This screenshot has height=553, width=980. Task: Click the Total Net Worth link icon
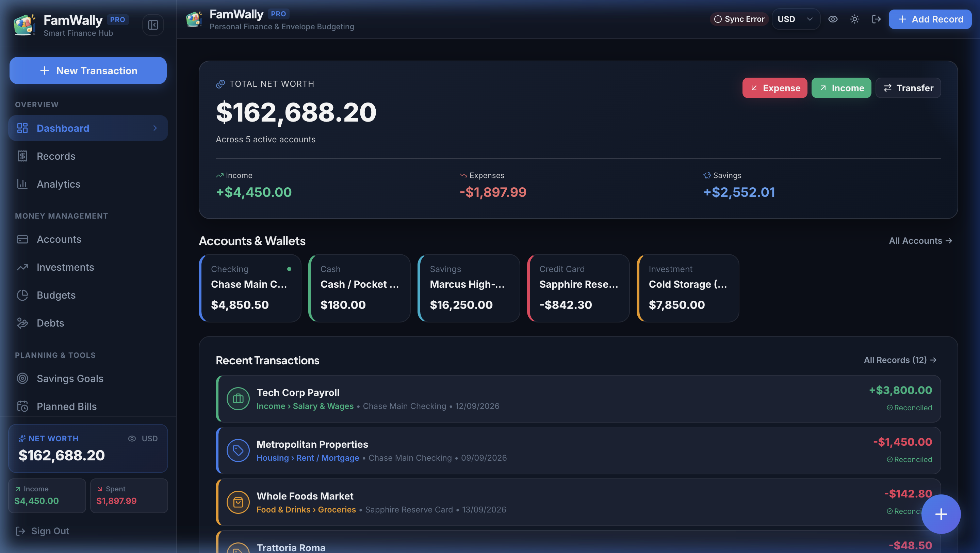[x=220, y=84]
